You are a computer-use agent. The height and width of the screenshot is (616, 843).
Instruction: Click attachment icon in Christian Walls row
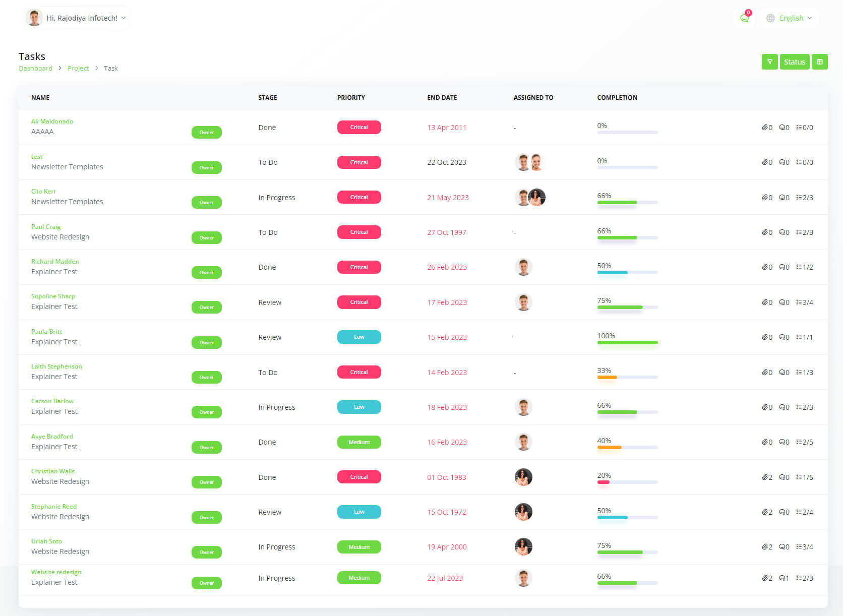coord(765,477)
